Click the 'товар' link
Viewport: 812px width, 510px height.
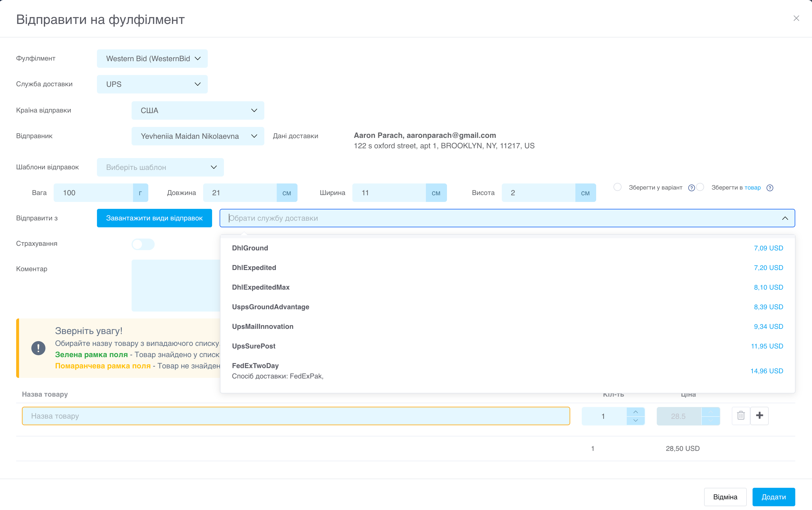tap(752, 187)
